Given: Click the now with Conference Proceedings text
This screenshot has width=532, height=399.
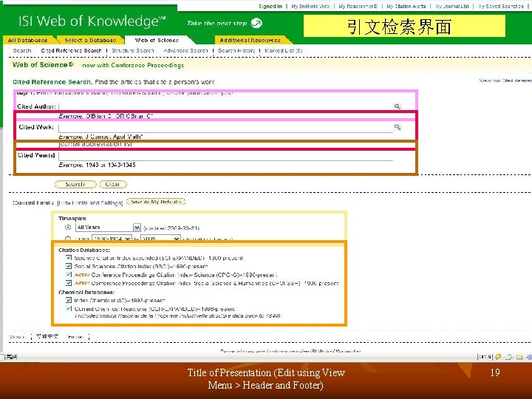Looking at the screenshot, I should pos(133,65).
